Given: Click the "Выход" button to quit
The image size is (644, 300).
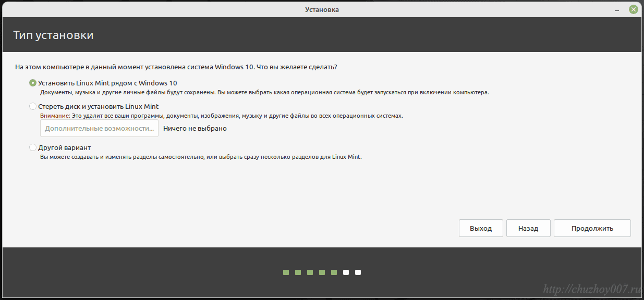Looking at the screenshot, I should (481, 228).
